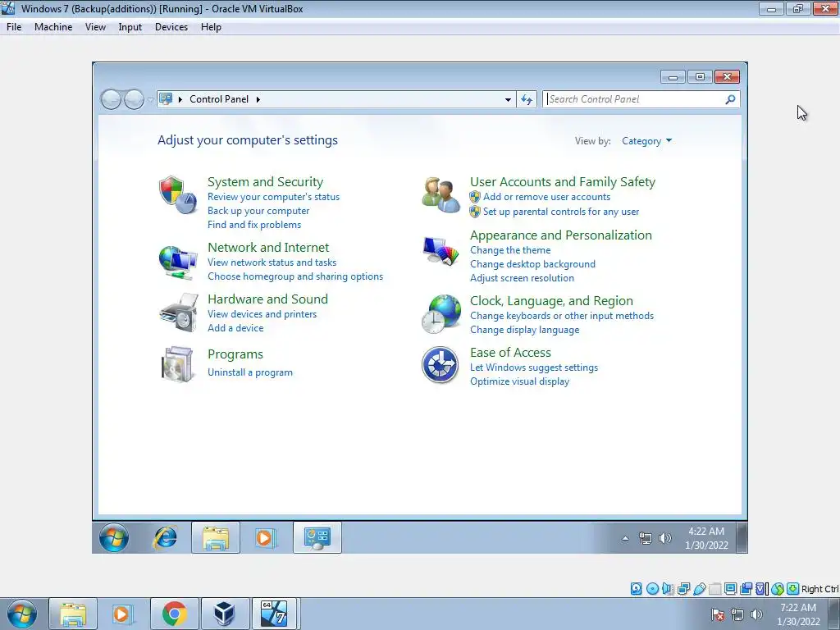This screenshot has height=630, width=840.
Task: Click the Network and Internet globe icon
Action: 178,262
